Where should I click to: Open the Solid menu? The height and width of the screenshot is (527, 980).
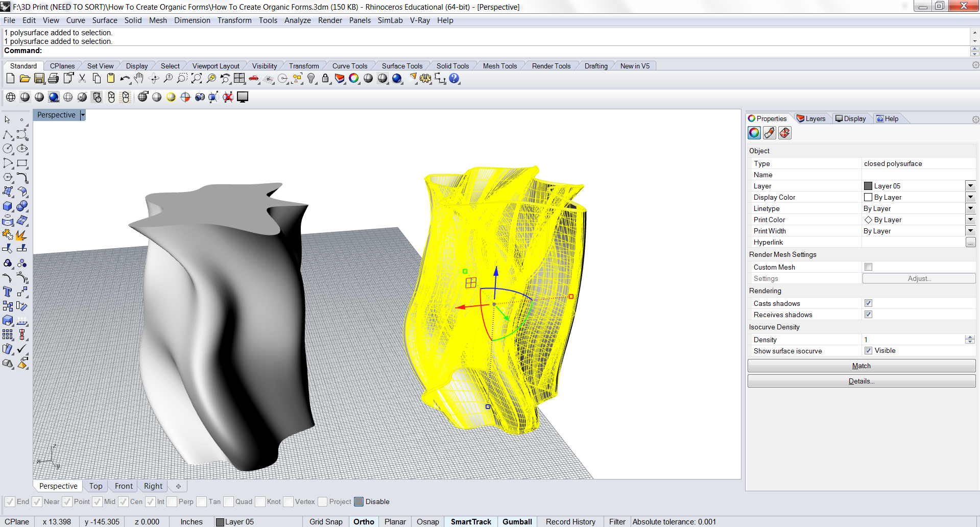tap(133, 20)
